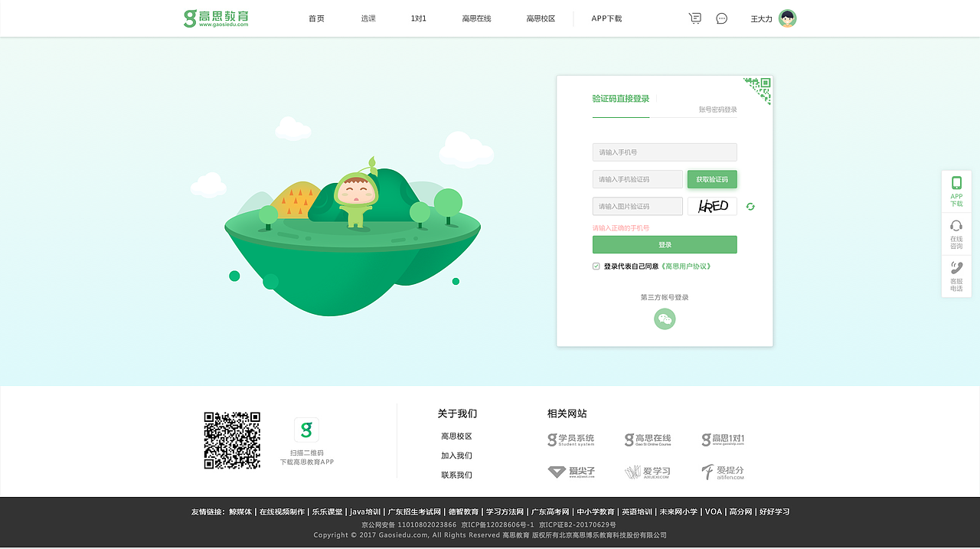Click the KRED captcha image
This screenshot has height=549, width=980.
712,206
